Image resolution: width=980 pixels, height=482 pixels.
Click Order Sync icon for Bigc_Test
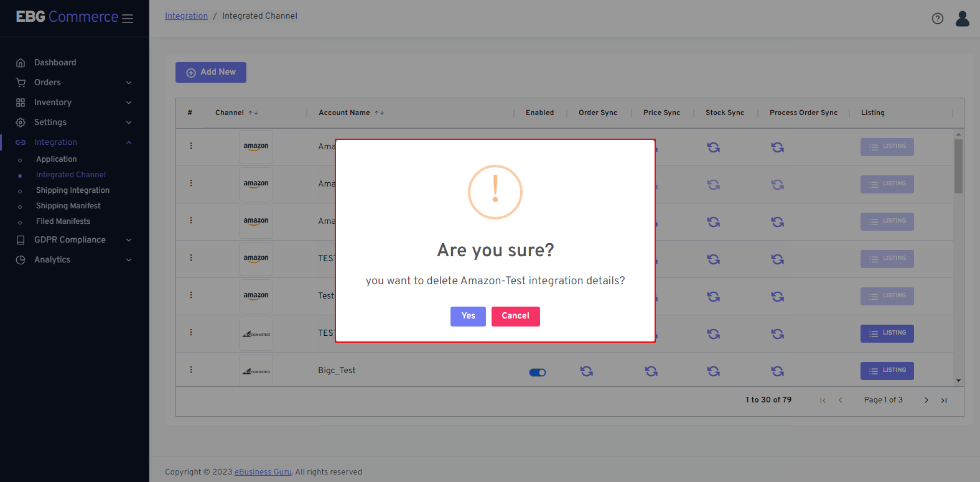pyautogui.click(x=586, y=371)
